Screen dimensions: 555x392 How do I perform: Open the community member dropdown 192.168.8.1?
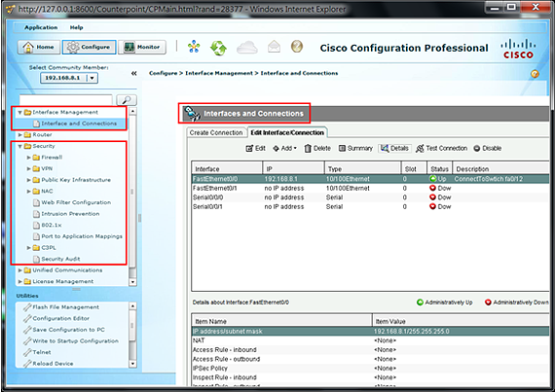coord(69,78)
